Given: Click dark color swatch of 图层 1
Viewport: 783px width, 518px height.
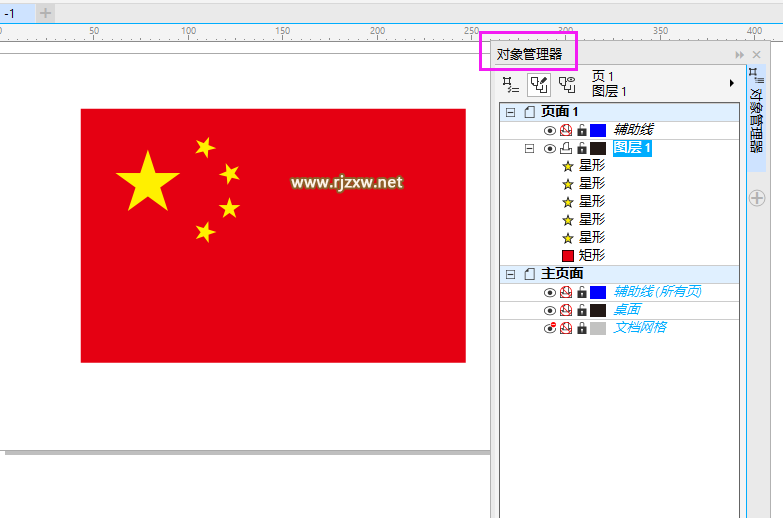Looking at the screenshot, I should [598, 148].
